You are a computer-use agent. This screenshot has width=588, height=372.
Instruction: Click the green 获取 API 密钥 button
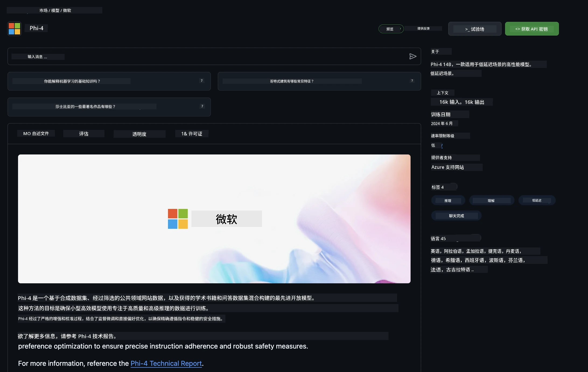coord(532,29)
